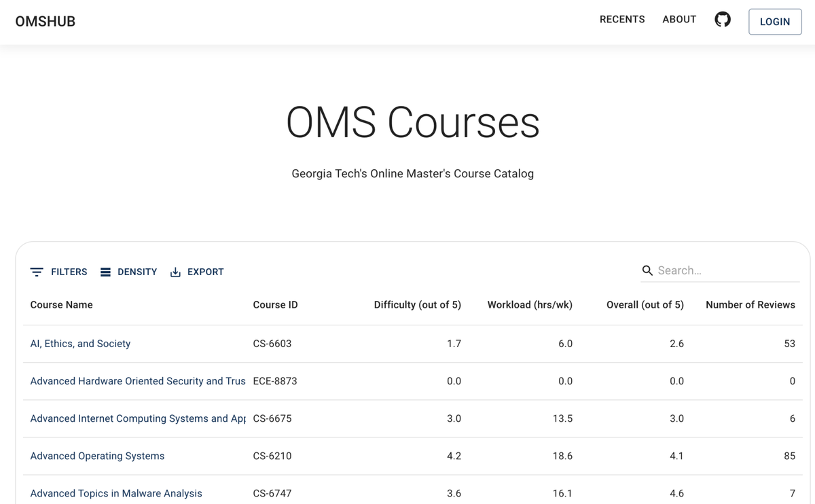The image size is (815, 504).
Task: Open Advanced Operating Systems course link
Action: pyautogui.click(x=97, y=456)
